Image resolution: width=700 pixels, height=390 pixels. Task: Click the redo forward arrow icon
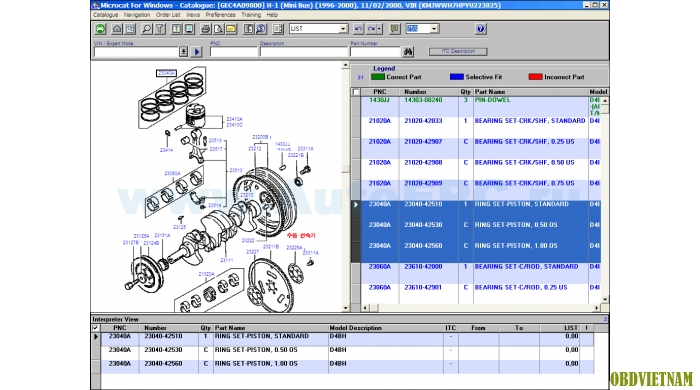(x=371, y=29)
